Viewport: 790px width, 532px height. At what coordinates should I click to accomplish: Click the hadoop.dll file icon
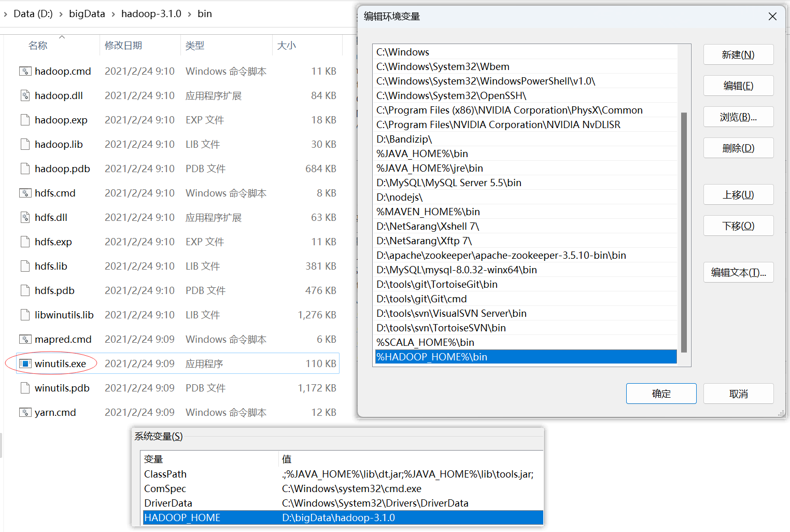tap(25, 95)
